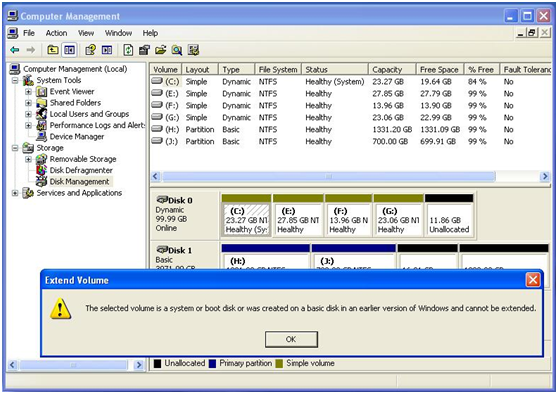
Task: Click the Storage icon in tree
Action: click(x=28, y=148)
